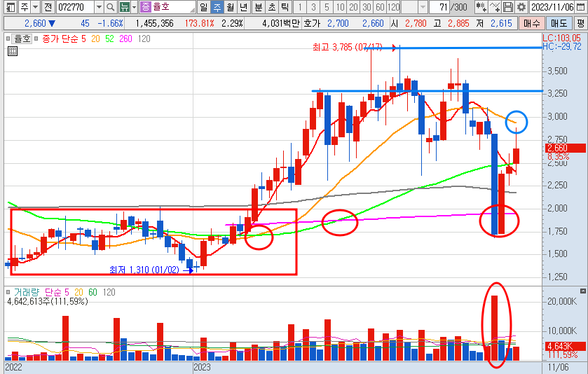
Task: Save chart settings with the floppy disk icon
Action: [507, 7]
